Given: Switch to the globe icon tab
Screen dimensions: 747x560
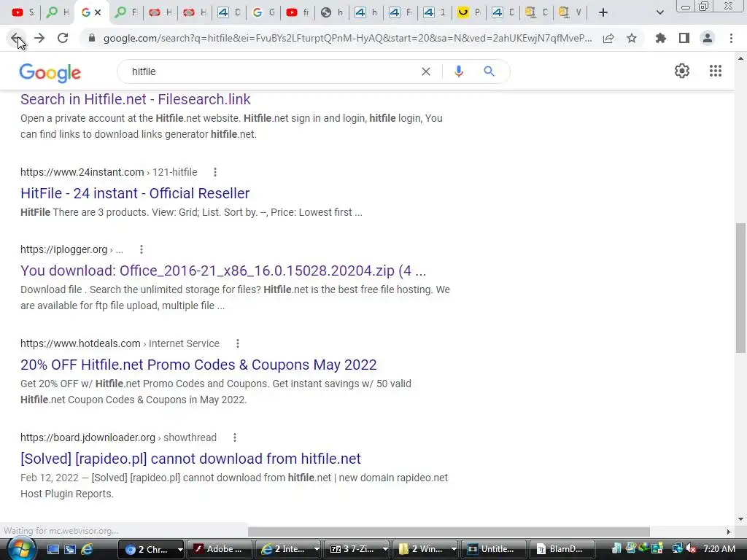Looking at the screenshot, I should tap(332, 12).
